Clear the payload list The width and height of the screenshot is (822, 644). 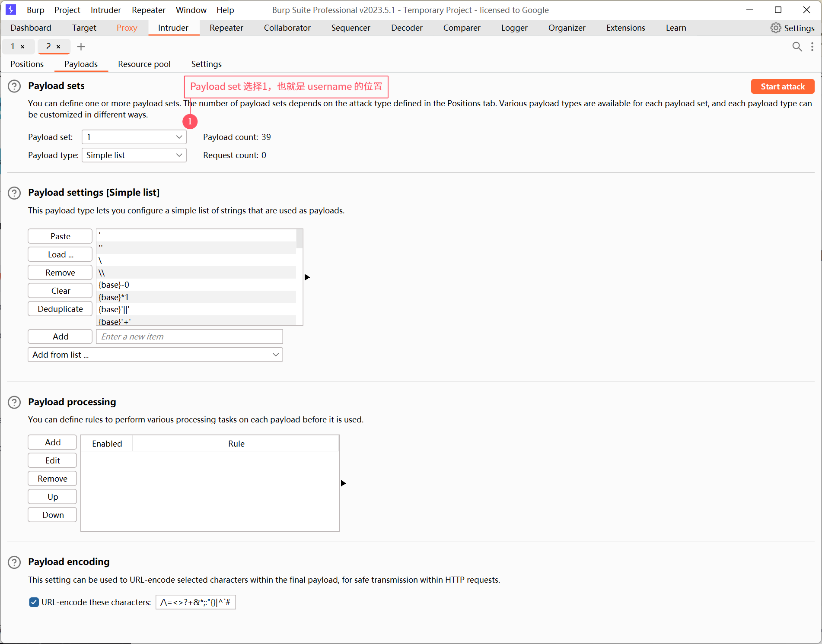tap(60, 291)
